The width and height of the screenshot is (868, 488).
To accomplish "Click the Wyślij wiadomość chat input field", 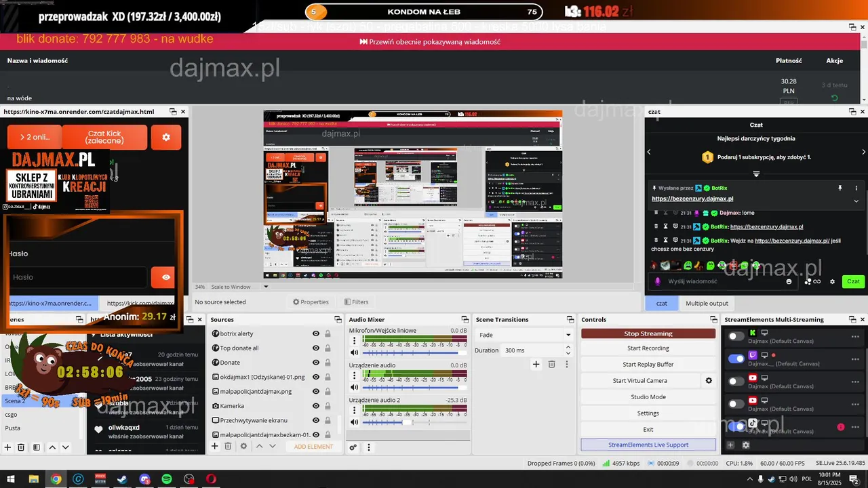I will (722, 281).
